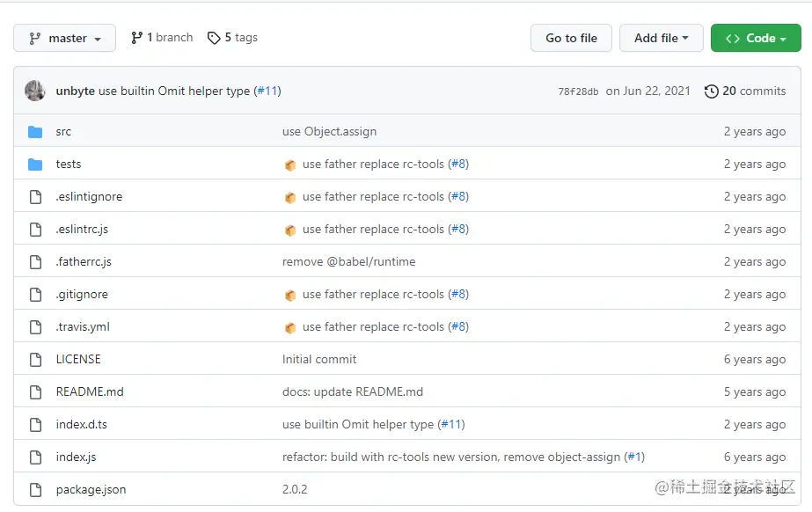Open the README.md file
812x512 pixels.
click(x=90, y=392)
